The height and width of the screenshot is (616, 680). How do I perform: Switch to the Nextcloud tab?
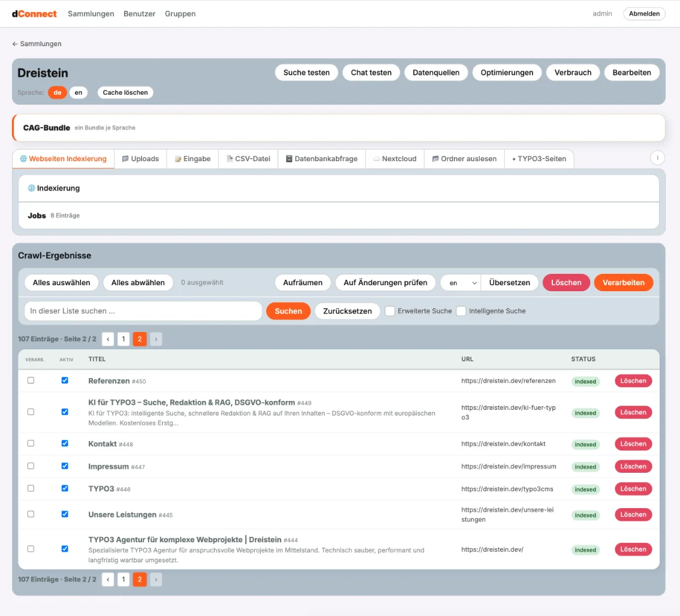[x=395, y=159]
